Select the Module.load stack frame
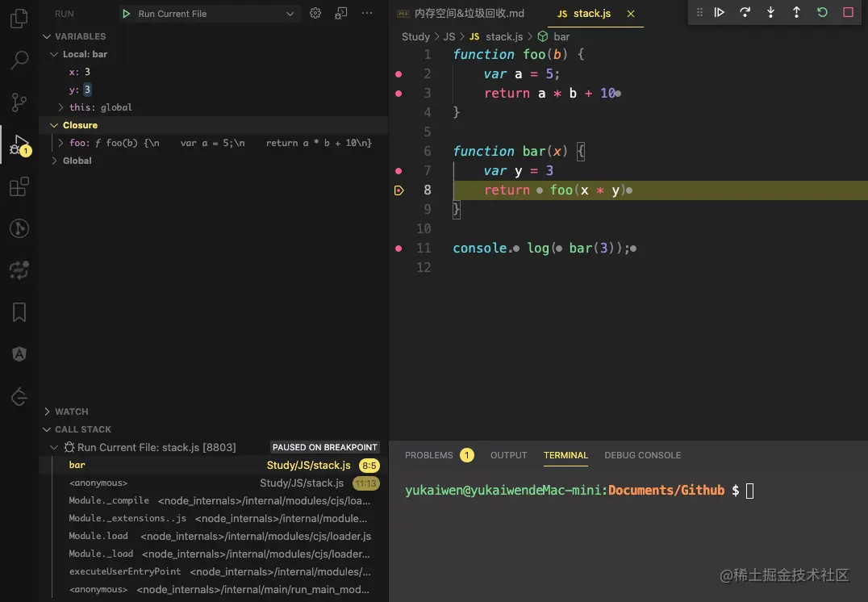868x602 pixels. pyautogui.click(x=214, y=536)
